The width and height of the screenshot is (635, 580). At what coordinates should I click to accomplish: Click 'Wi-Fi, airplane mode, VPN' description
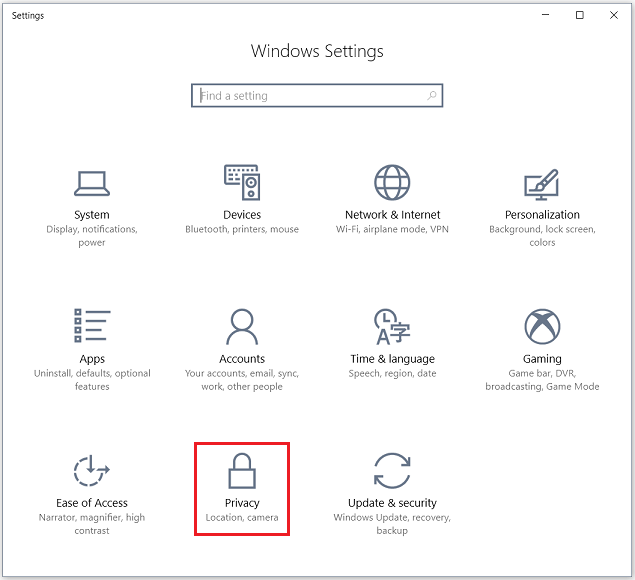click(x=392, y=229)
